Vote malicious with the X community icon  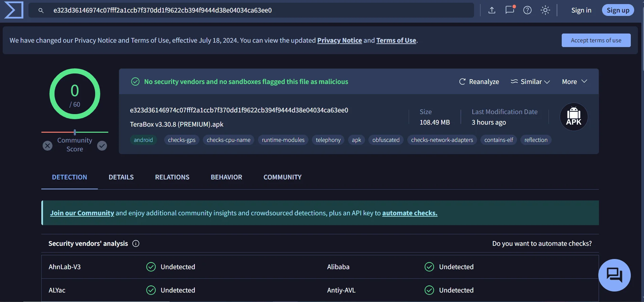pyautogui.click(x=47, y=146)
